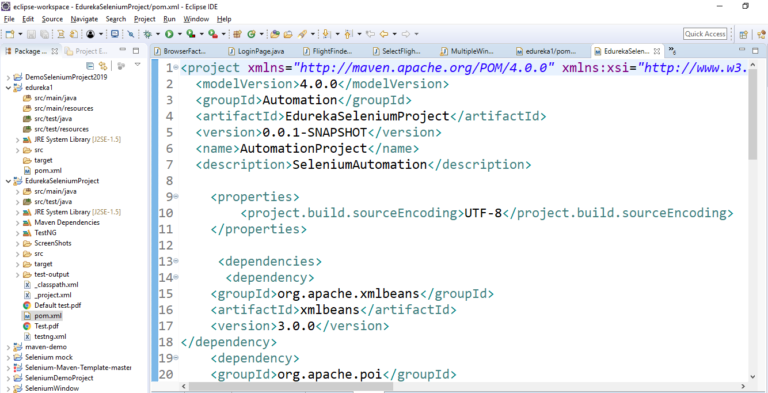Click the Save All icon in the toolbar

pos(44,34)
